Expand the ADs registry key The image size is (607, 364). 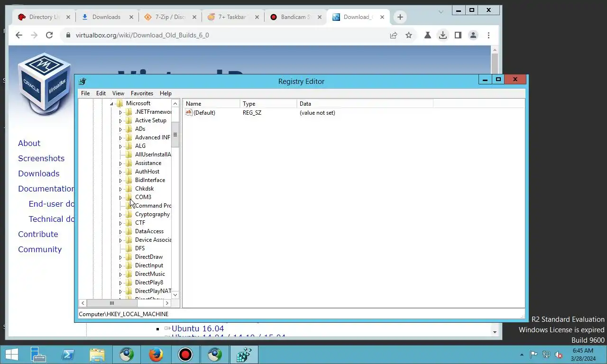tap(120, 129)
